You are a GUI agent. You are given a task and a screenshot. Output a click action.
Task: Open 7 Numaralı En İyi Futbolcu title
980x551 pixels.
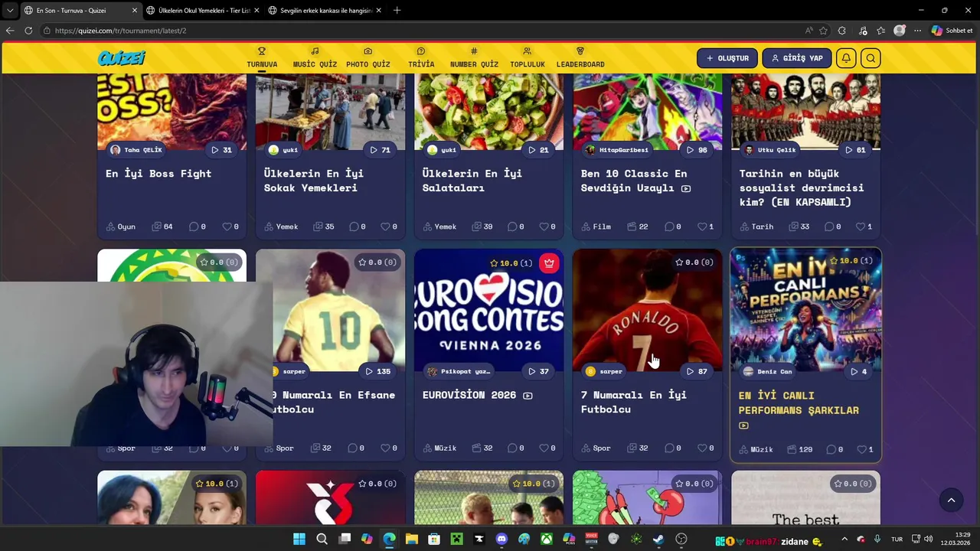(x=633, y=402)
